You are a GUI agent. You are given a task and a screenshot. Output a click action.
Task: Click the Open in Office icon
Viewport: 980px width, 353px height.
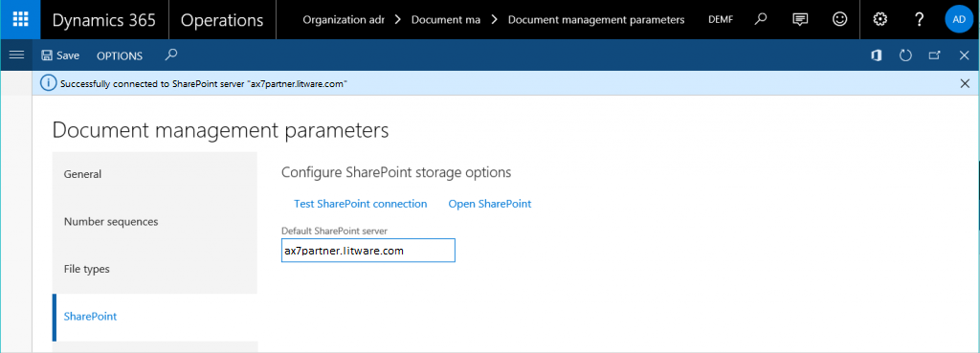click(x=877, y=55)
